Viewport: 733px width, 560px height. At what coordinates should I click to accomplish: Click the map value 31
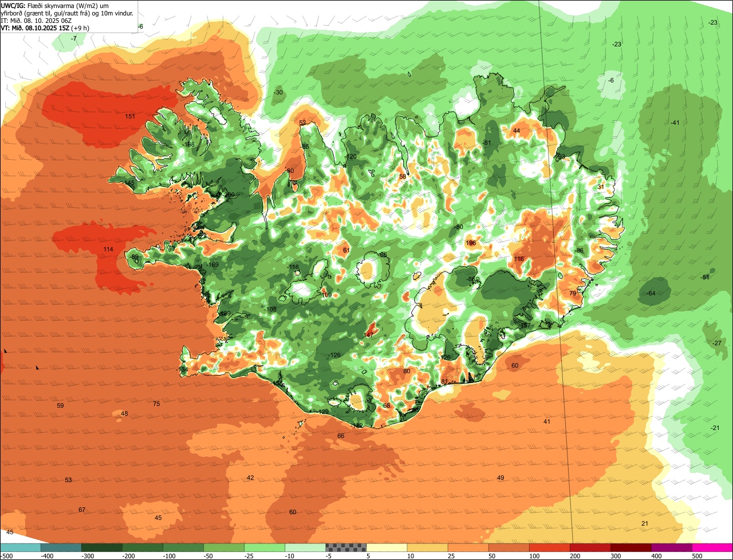[x=601, y=187]
